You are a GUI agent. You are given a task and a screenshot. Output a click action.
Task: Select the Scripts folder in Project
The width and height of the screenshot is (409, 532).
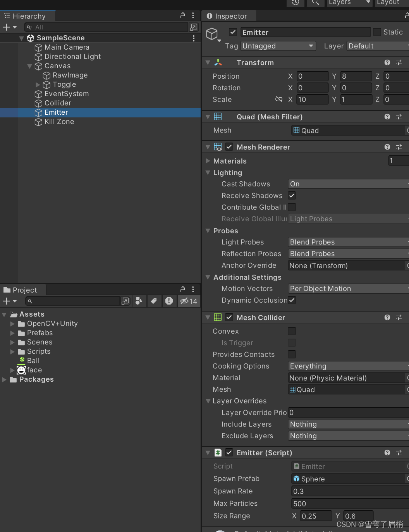pos(39,351)
